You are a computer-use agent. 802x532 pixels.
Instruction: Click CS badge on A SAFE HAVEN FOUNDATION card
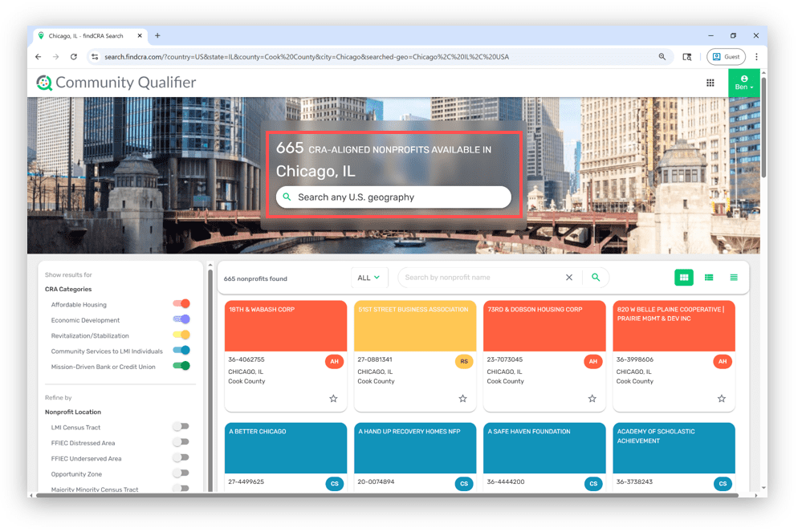(x=593, y=483)
